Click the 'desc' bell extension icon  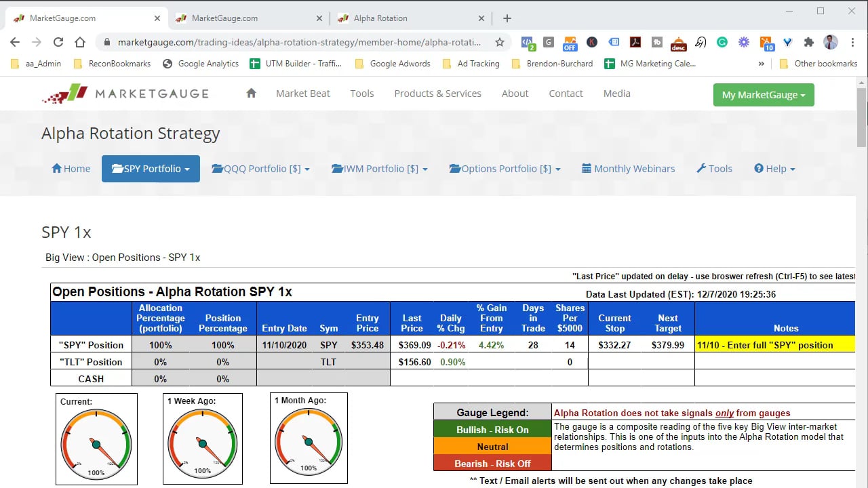coord(678,43)
